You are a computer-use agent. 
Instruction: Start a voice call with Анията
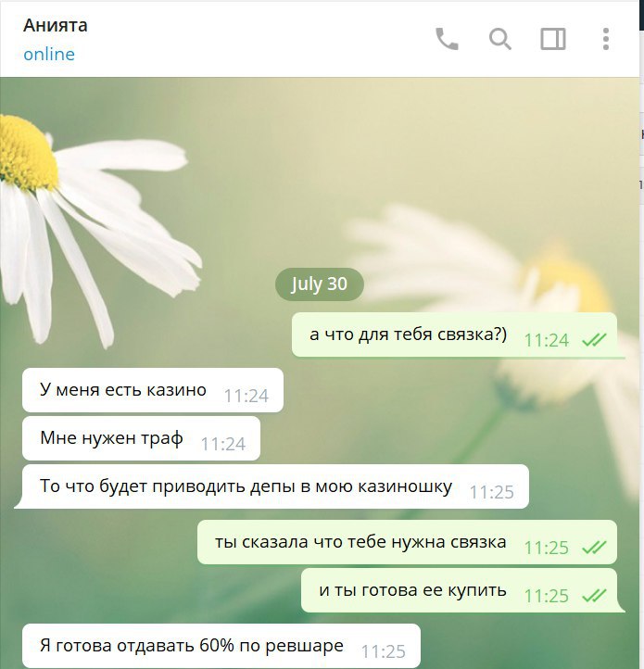click(x=447, y=39)
